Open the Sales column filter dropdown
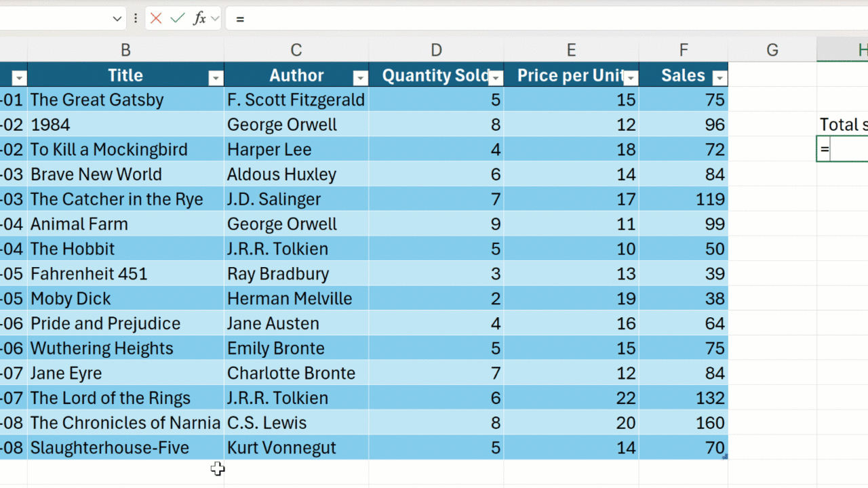This screenshot has width=868, height=488. coord(719,78)
